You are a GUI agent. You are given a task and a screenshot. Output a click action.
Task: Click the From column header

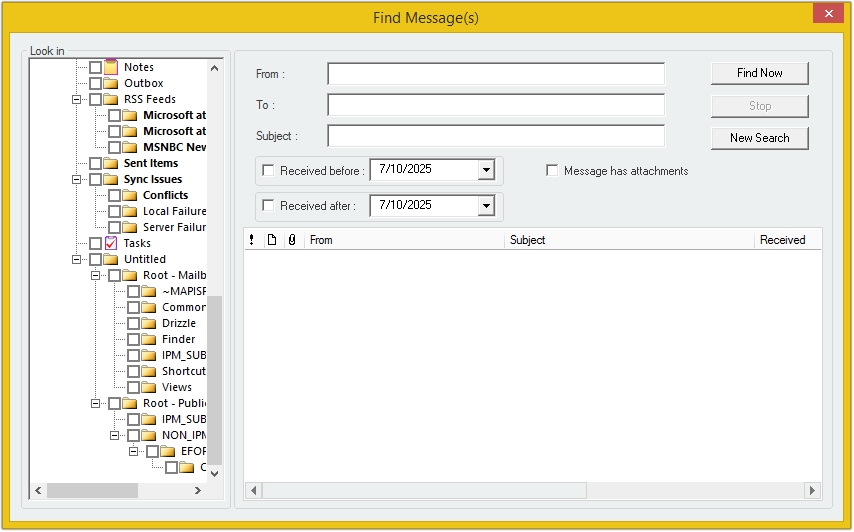404,240
